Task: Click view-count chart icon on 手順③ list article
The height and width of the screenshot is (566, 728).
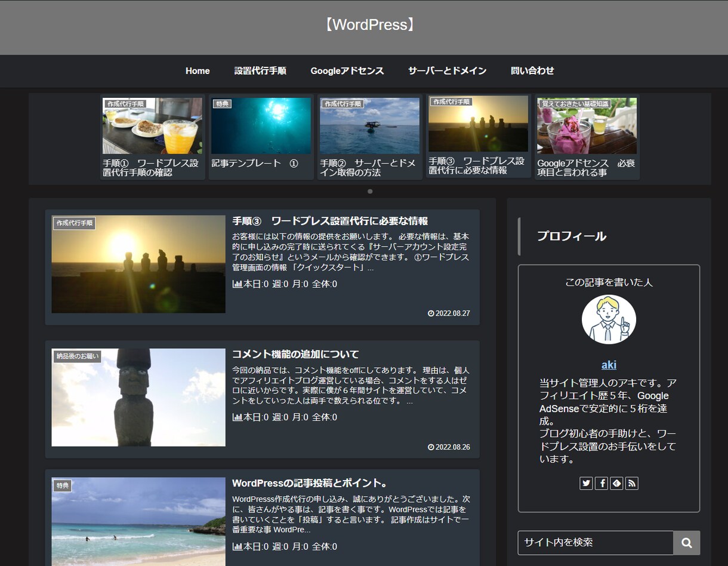Action: click(x=237, y=284)
